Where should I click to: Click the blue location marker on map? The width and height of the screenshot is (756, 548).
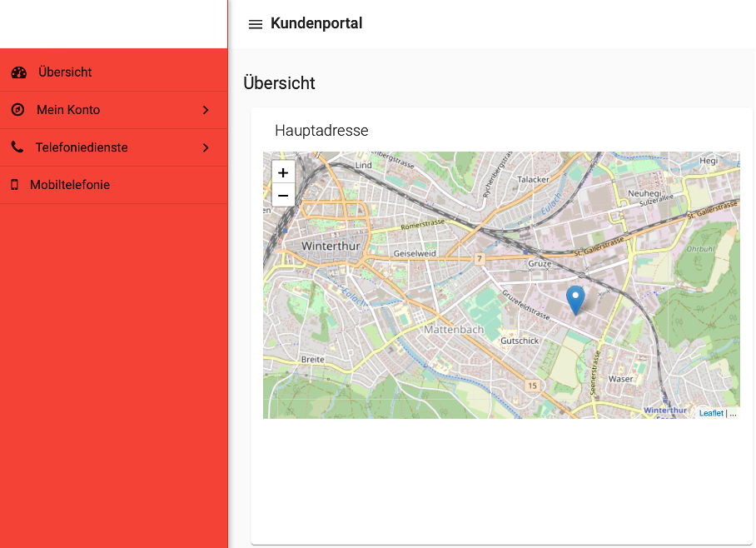click(575, 300)
